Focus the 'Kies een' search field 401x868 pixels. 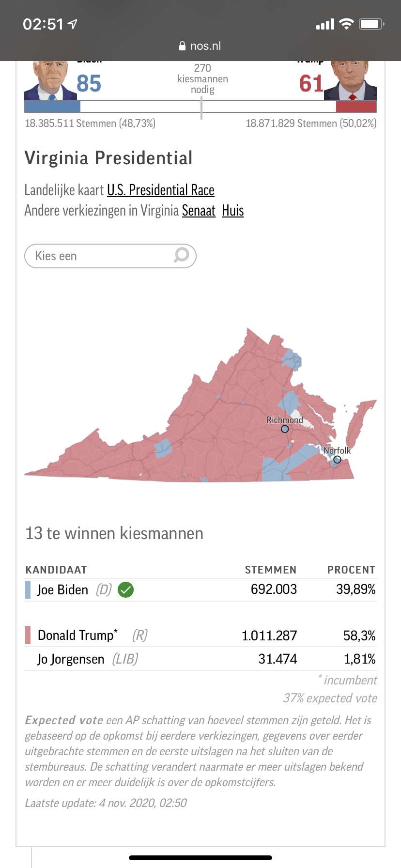pos(110,256)
